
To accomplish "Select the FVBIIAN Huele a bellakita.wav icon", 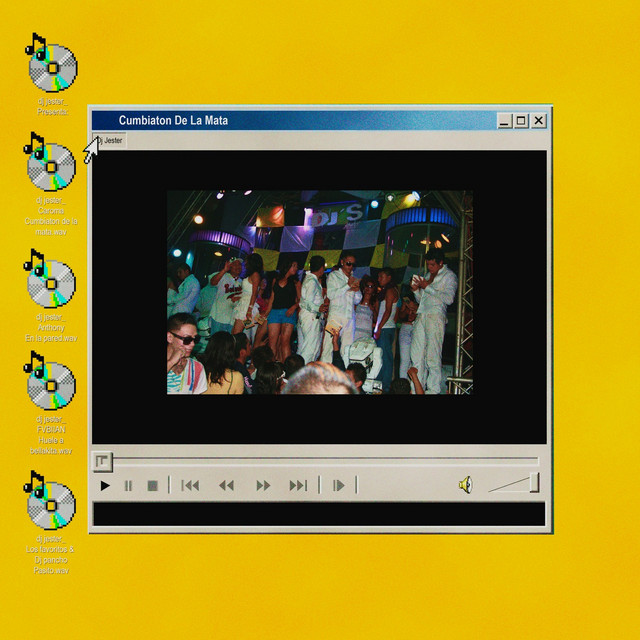I will coord(50,380).
